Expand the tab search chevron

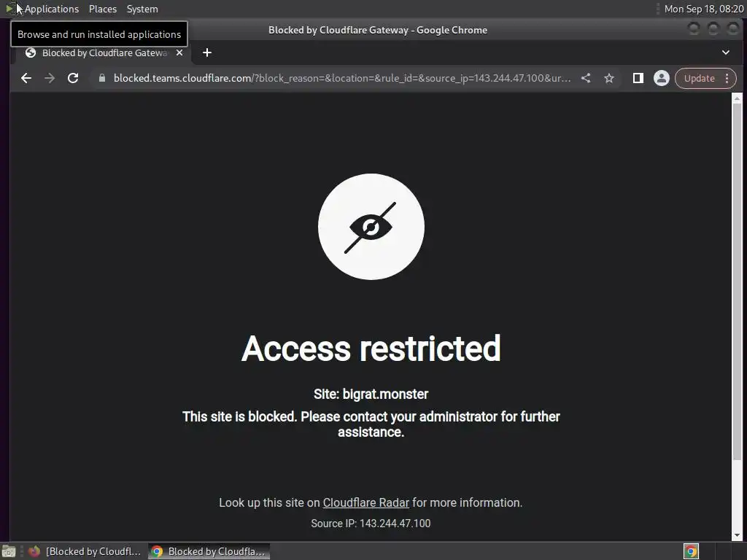click(726, 52)
